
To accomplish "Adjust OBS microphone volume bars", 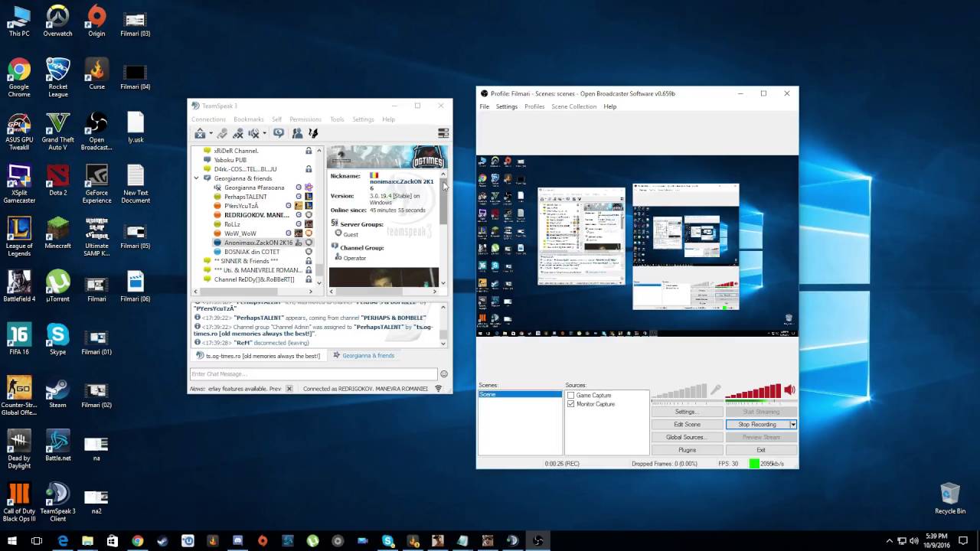I will click(x=679, y=393).
